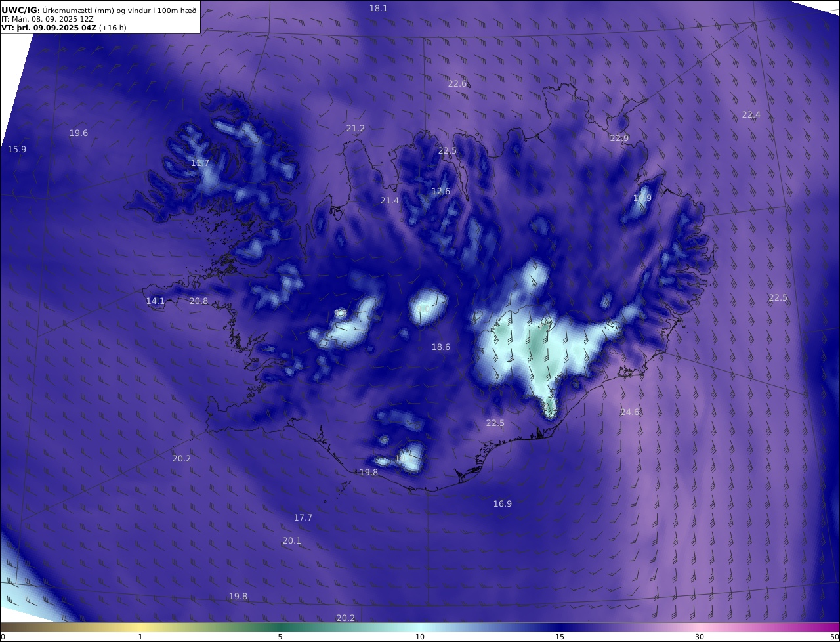This screenshot has width=840, height=642.
Task: Click the 18.6 value label
Action: pos(441,347)
